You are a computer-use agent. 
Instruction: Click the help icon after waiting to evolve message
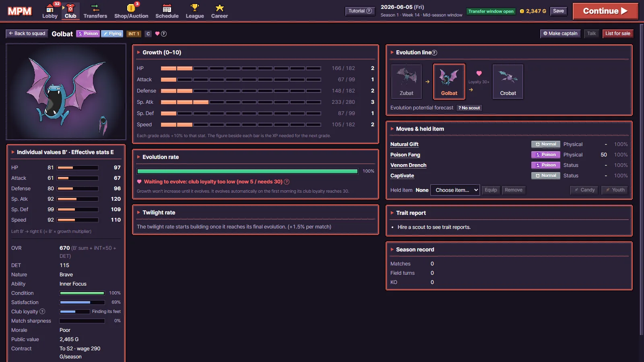pos(287,182)
